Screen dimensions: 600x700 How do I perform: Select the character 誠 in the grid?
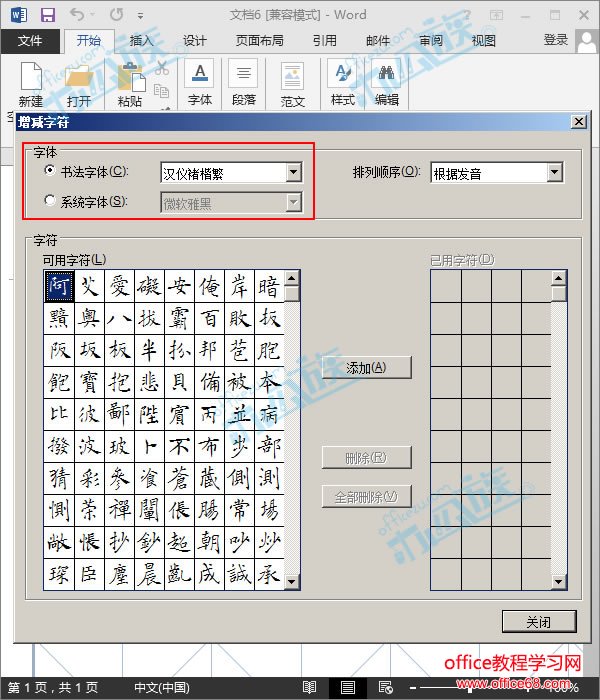pos(239,575)
